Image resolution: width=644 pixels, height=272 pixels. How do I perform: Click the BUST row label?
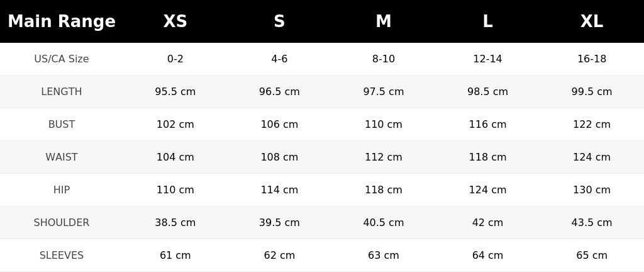(62, 125)
